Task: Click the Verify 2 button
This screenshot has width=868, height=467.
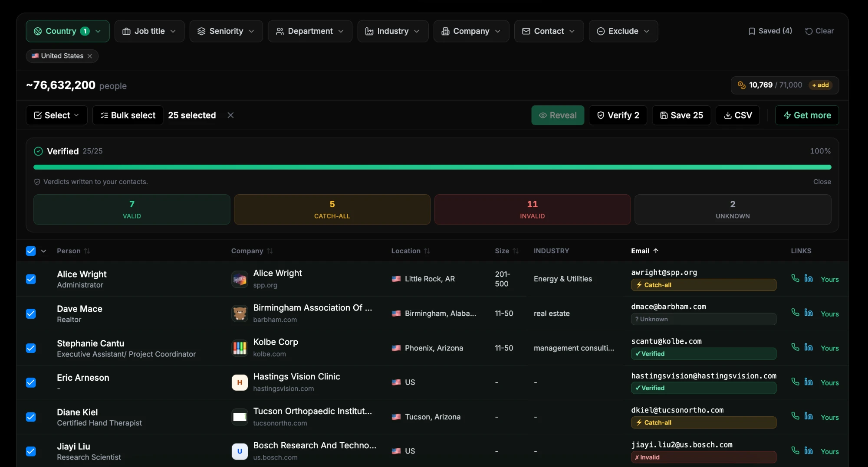Action: point(618,115)
